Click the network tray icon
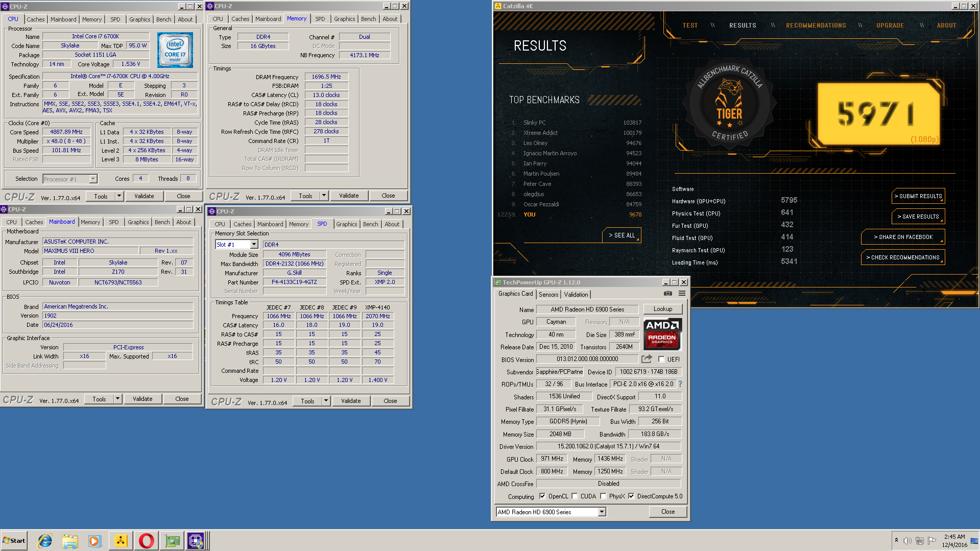This screenshot has height=551, width=980. pos(920,541)
